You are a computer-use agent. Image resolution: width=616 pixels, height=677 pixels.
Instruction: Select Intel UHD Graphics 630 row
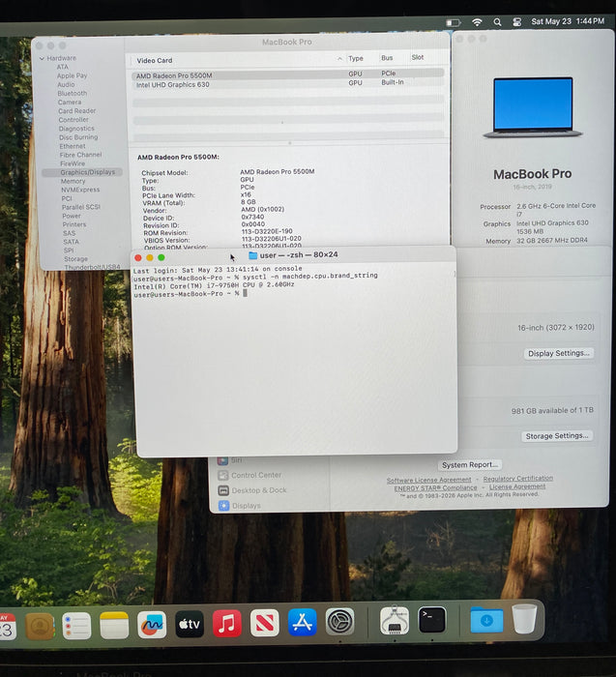[x=287, y=84]
